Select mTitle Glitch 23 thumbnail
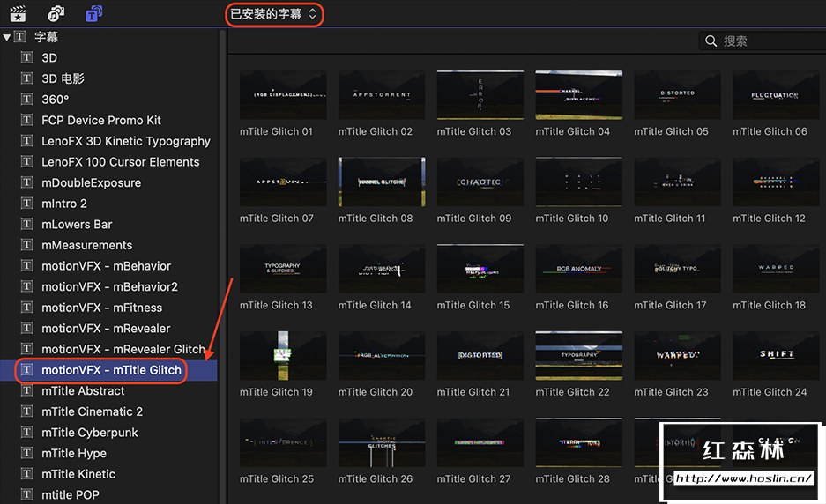Image resolution: width=826 pixels, height=504 pixels. 677,356
